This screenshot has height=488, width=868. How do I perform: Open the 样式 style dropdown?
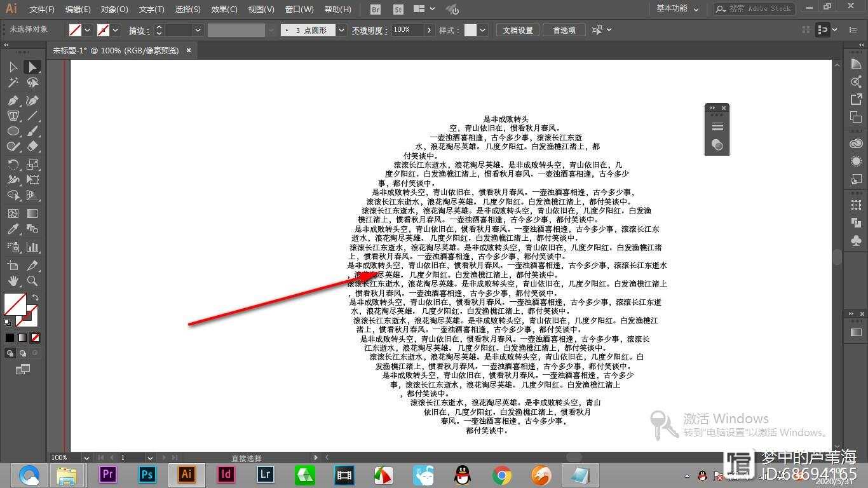coord(483,30)
